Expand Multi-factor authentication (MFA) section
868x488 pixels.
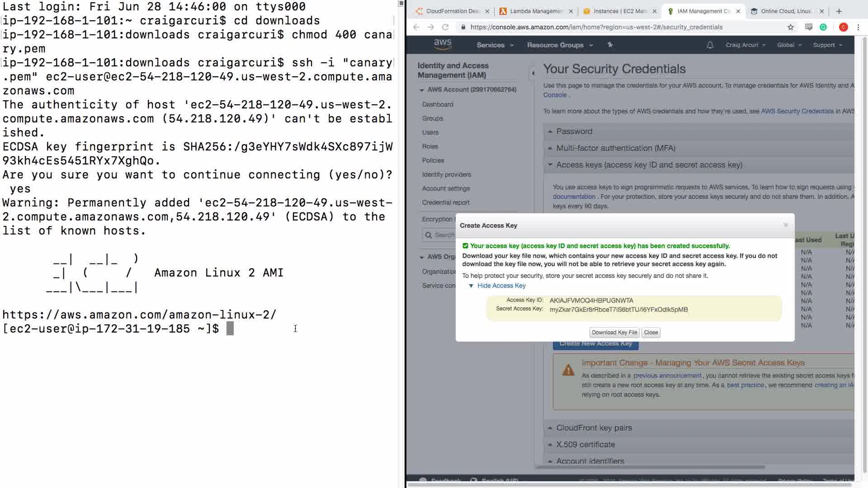[615, 148]
